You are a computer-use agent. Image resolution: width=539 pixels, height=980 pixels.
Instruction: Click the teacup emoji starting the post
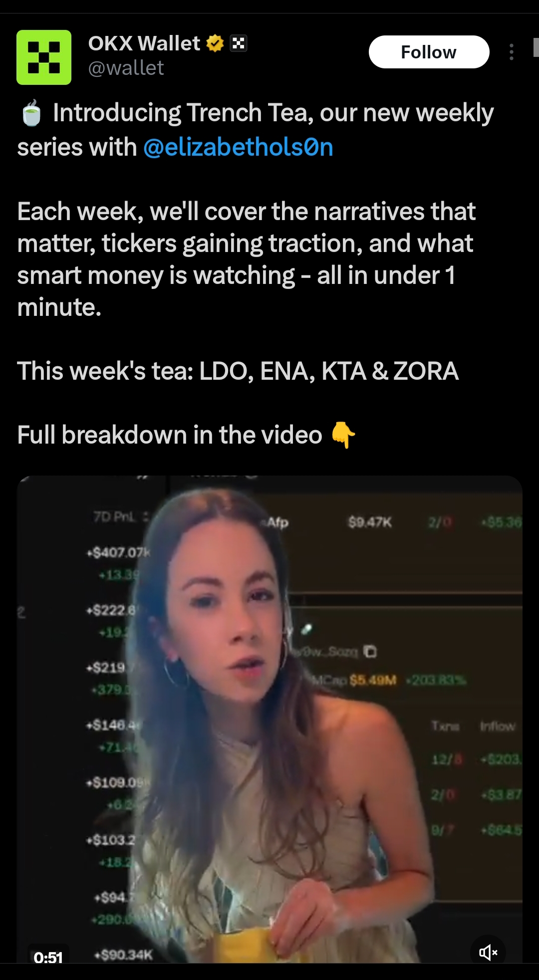tap(32, 113)
